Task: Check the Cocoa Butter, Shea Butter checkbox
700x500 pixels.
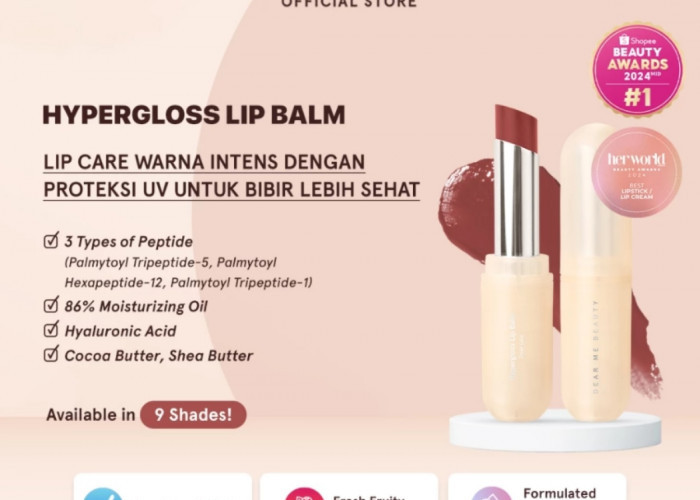Action: 51,354
